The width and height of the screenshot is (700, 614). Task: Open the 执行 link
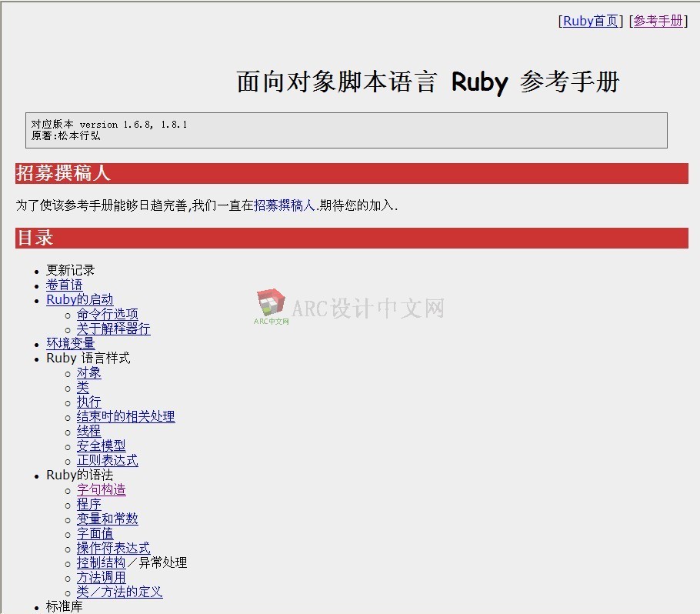88,402
